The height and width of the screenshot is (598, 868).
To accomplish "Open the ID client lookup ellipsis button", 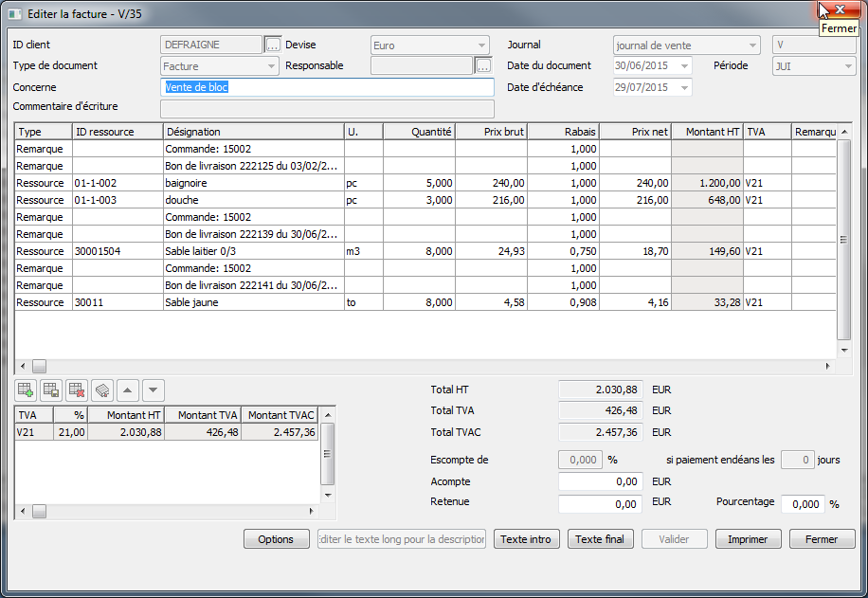I will point(273,45).
